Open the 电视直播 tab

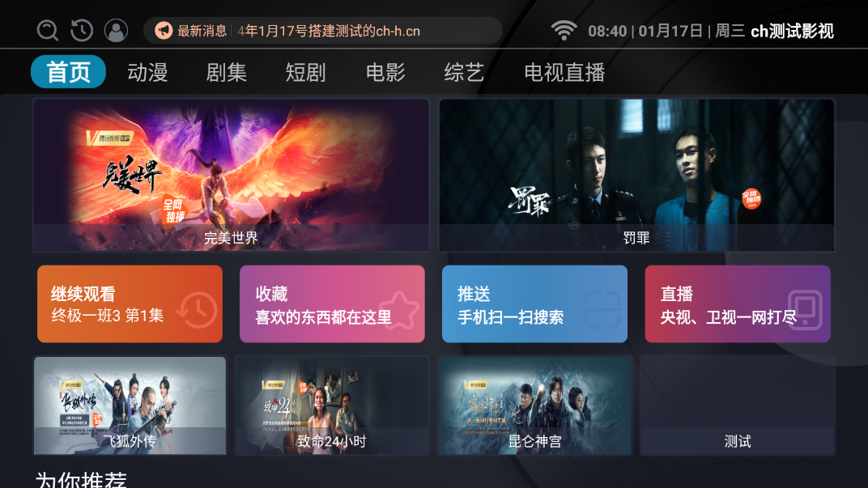(564, 72)
